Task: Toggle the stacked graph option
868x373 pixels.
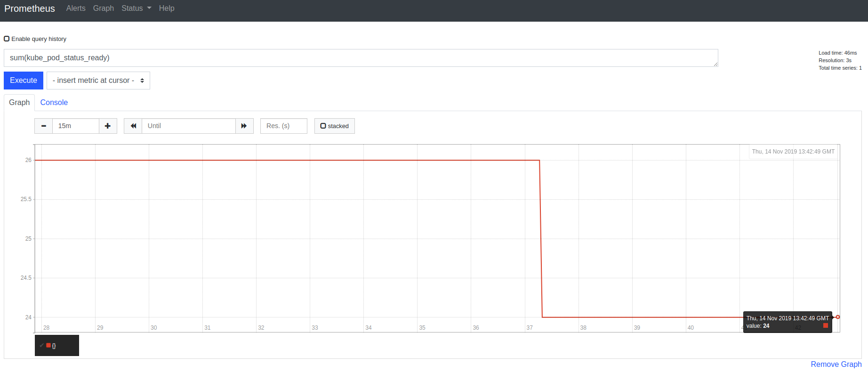Action: pos(334,126)
